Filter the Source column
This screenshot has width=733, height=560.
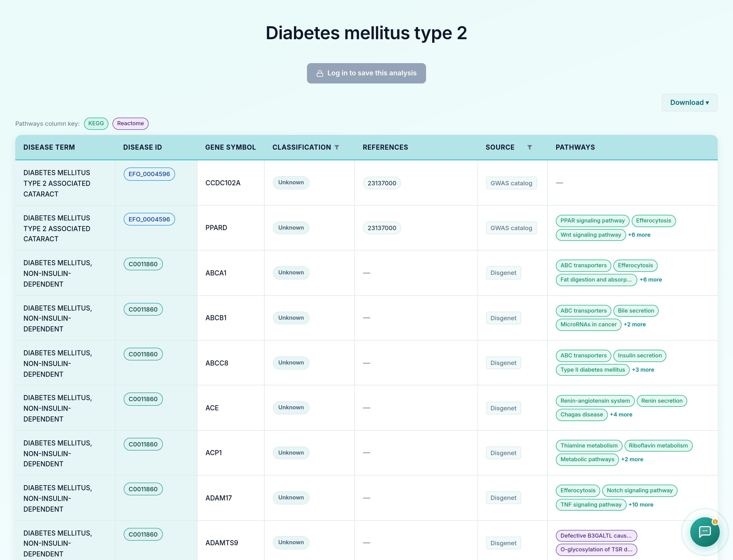529,147
